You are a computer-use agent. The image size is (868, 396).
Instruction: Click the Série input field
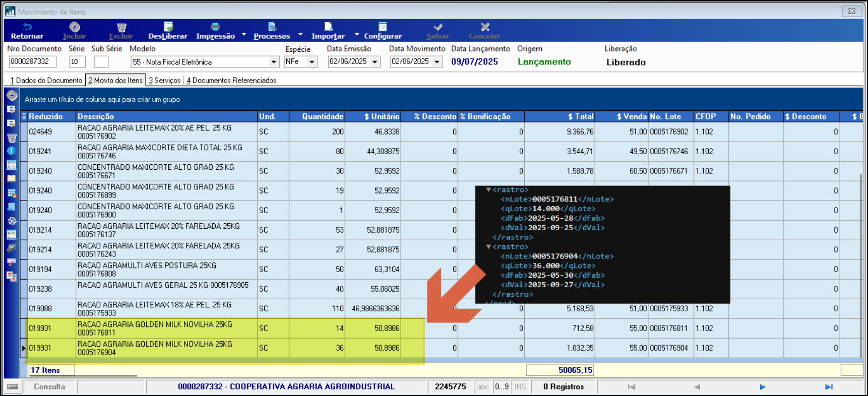(77, 62)
